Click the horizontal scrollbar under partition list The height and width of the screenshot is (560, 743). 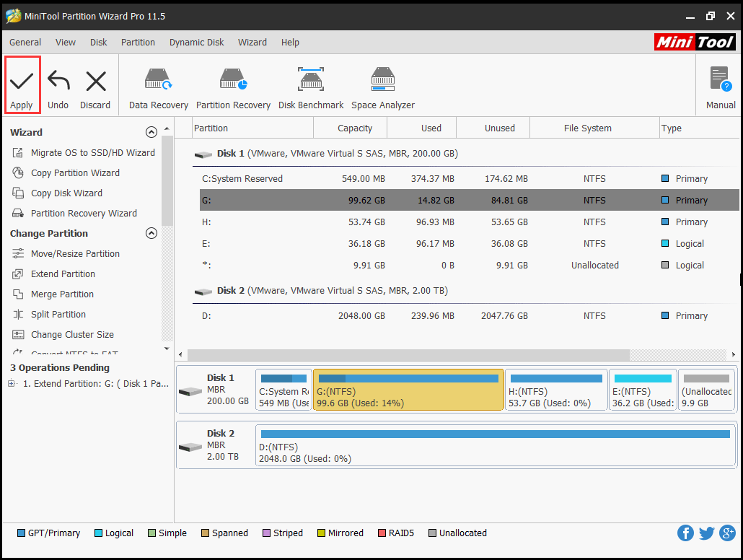tap(408, 355)
